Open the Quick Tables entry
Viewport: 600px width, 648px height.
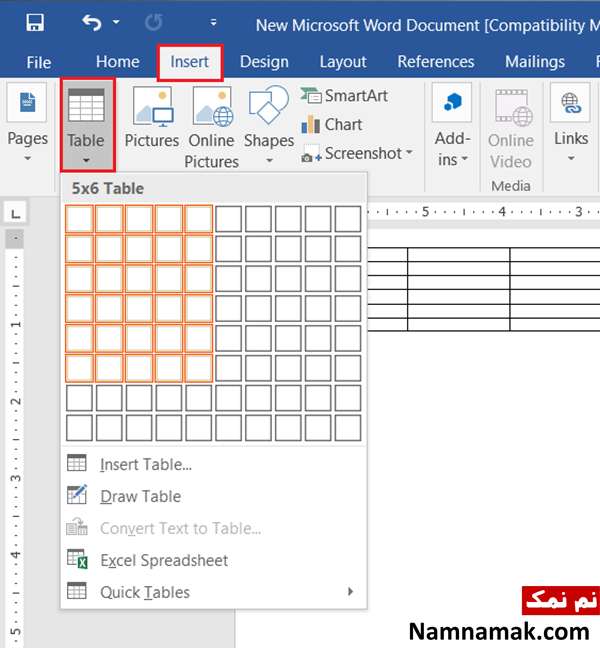(214, 592)
